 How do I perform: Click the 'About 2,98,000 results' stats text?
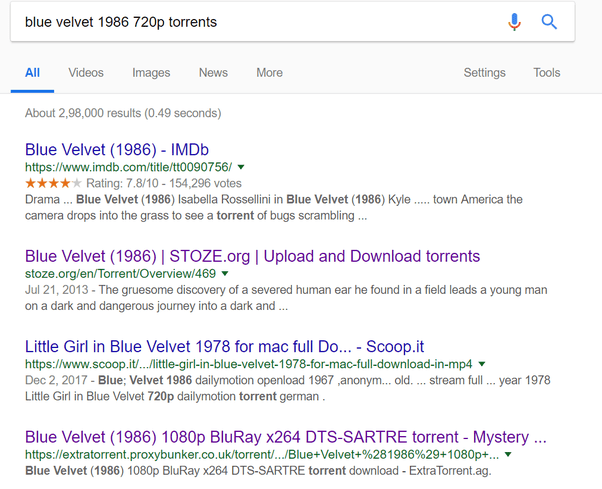[x=123, y=113]
